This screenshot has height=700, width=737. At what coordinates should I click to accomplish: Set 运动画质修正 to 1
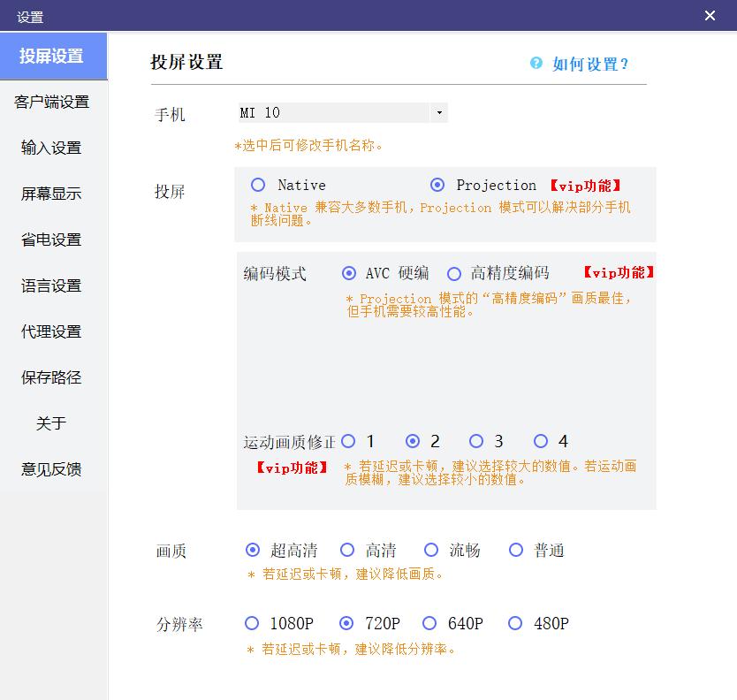pos(349,441)
